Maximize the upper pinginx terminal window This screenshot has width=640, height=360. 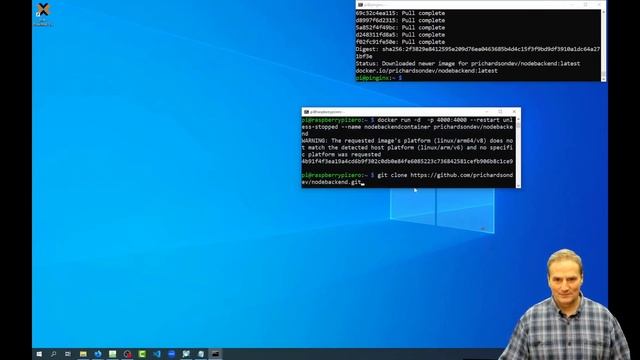(x=586, y=4)
